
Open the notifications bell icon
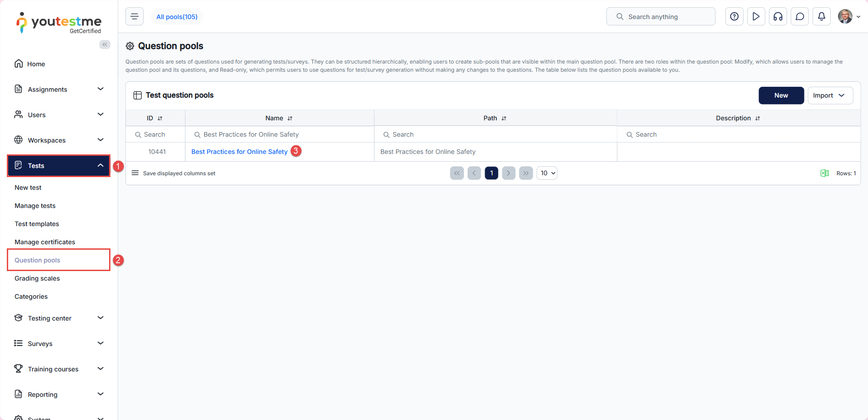point(822,16)
